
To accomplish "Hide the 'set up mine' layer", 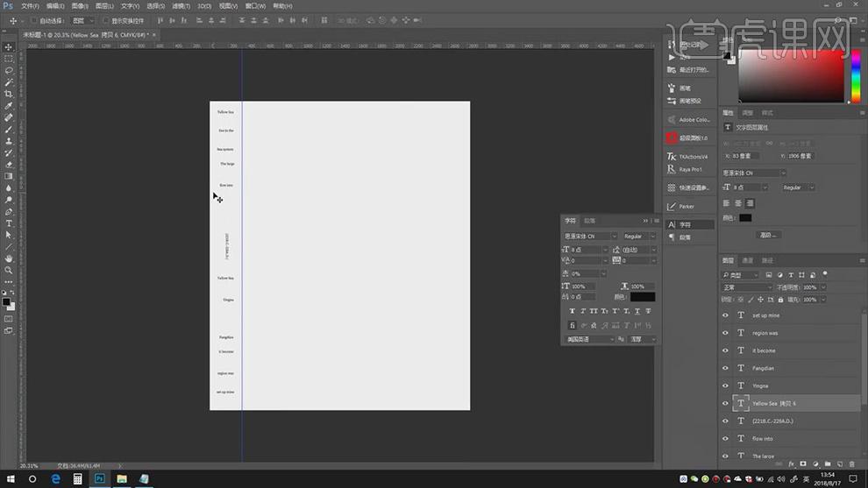I will pyautogui.click(x=725, y=315).
